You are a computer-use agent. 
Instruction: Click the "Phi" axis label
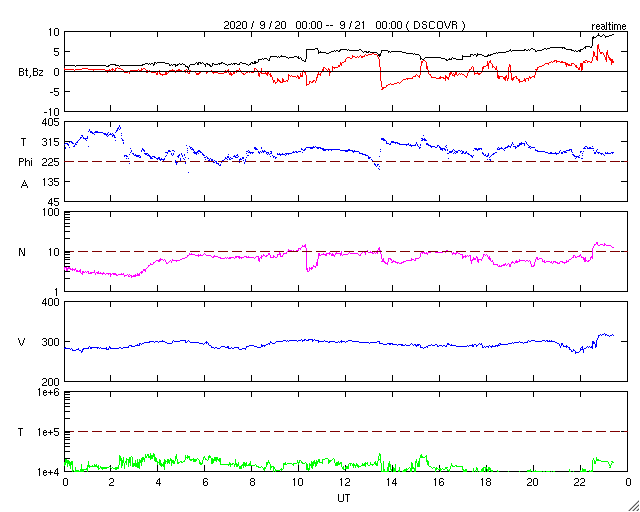(25, 163)
